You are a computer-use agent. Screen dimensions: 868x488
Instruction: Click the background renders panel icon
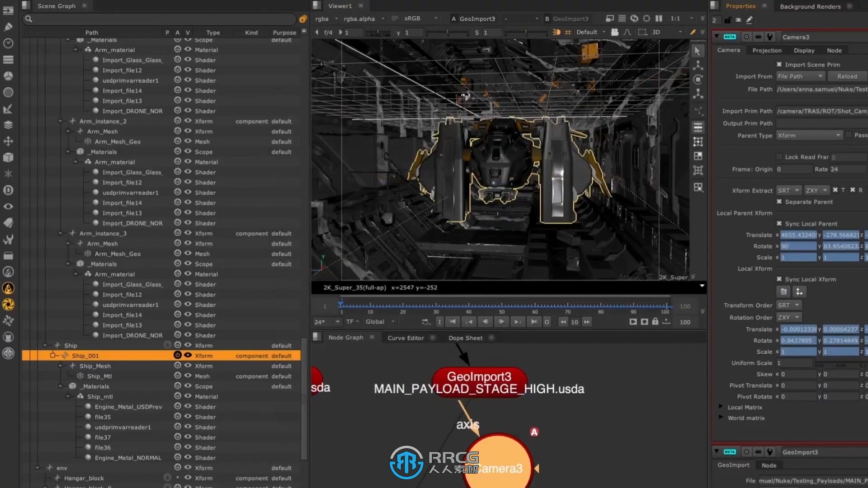pyautogui.click(x=810, y=6)
